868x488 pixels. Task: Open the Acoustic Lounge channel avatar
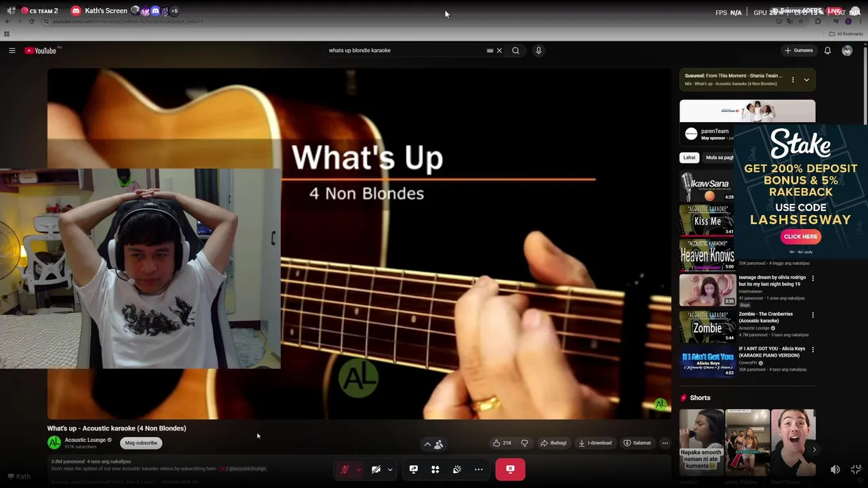pos(54,443)
